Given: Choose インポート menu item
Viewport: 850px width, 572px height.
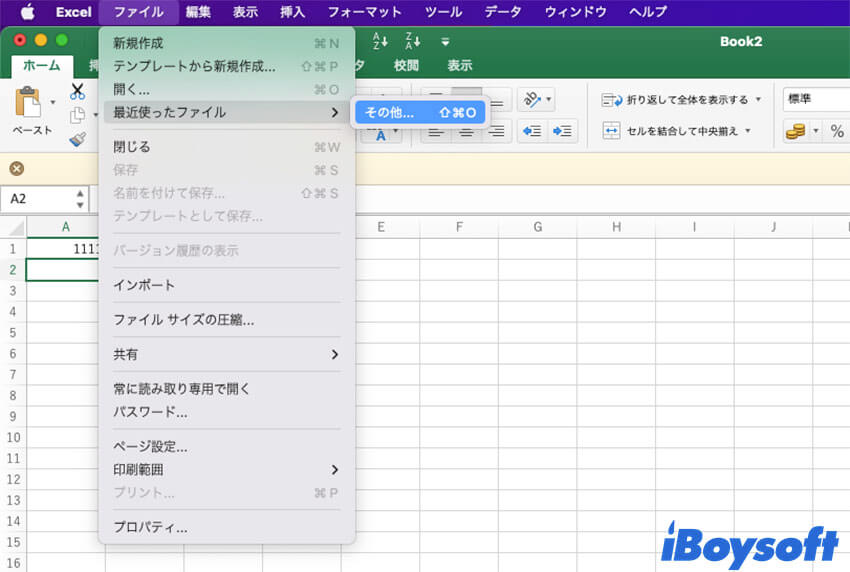Looking at the screenshot, I should coord(227,285).
